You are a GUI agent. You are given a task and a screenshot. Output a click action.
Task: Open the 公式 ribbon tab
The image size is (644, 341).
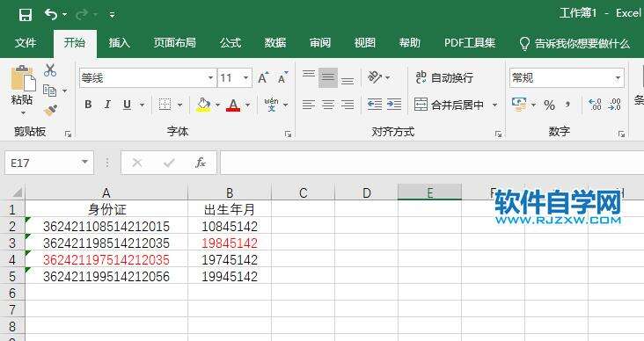click(230, 43)
